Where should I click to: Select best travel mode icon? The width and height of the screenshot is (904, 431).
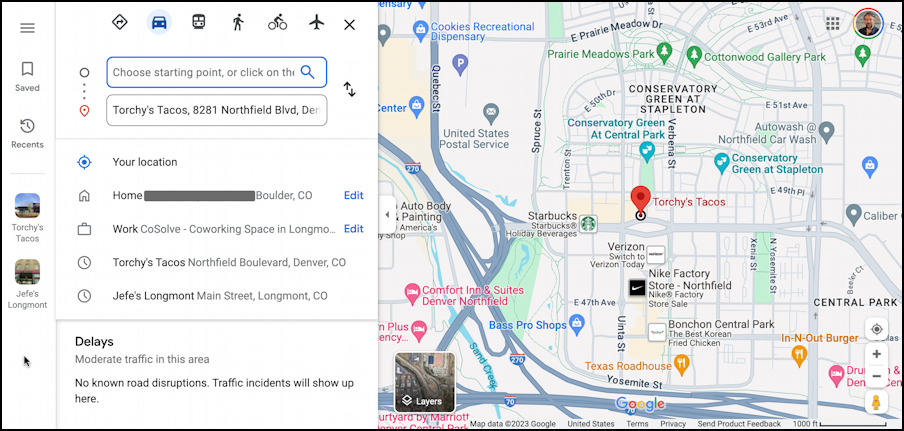pos(119,22)
